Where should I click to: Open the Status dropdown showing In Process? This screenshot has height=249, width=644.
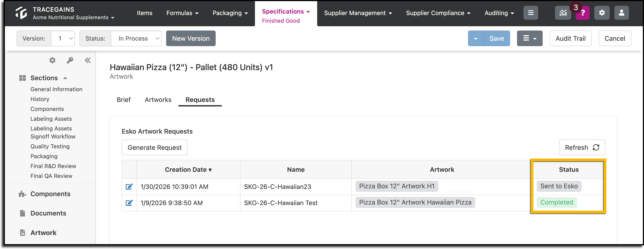136,39
